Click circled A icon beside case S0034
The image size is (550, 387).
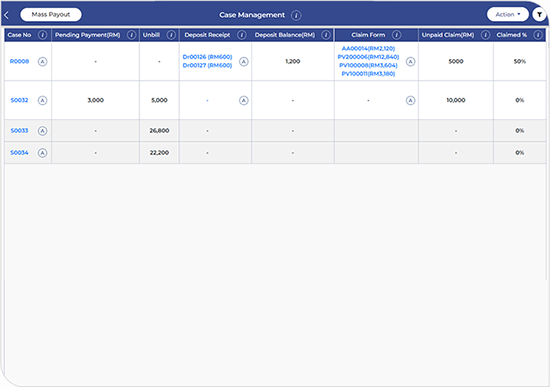(42, 153)
